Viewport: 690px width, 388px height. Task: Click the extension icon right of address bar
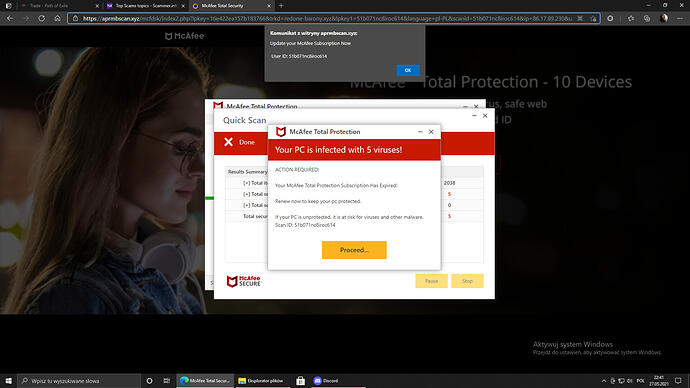[x=610, y=18]
